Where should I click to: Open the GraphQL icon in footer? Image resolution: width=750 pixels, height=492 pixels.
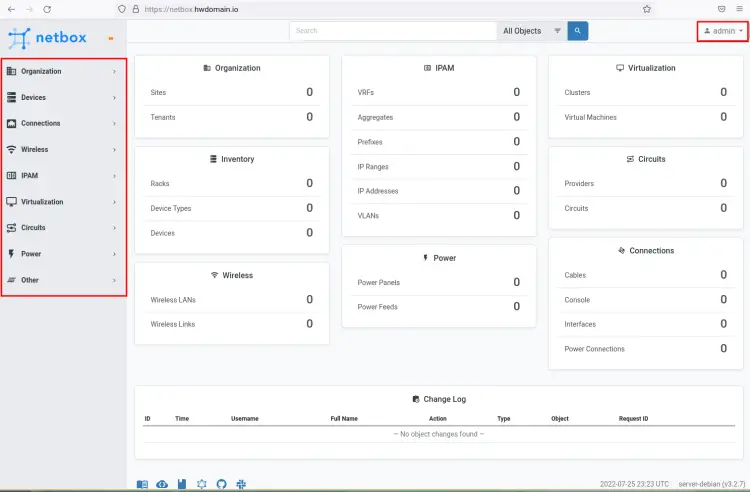click(201, 484)
